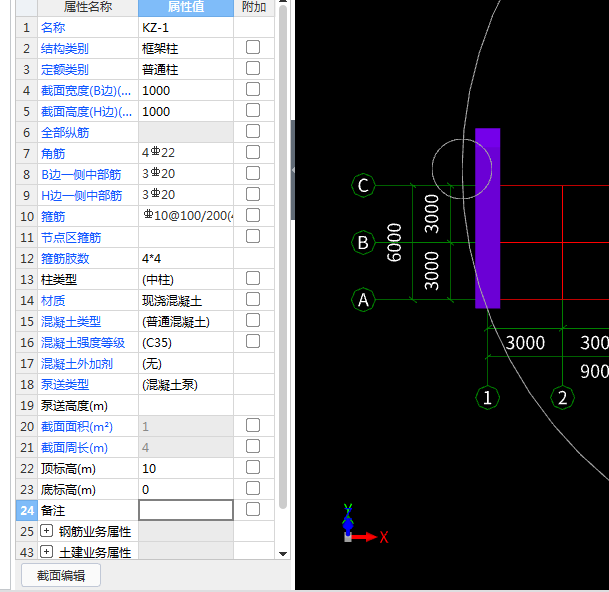Image resolution: width=609 pixels, height=592 pixels.
Task: Select the 截面高度 value cell 1000
Action: click(186, 111)
